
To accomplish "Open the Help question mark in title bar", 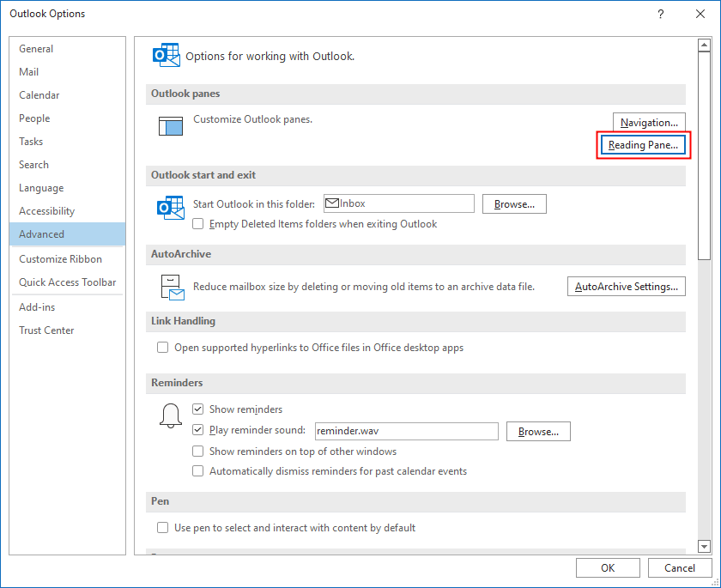I will click(660, 14).
